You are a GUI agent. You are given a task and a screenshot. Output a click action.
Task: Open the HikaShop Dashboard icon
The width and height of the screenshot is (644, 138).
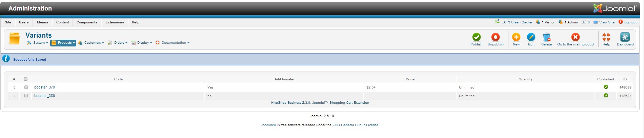[625, 37]
